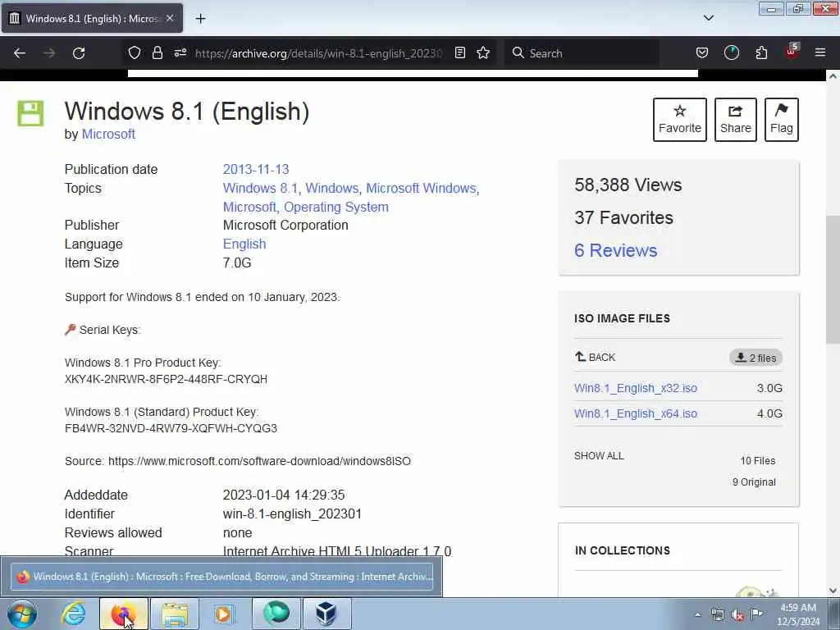Screen dimensions: 840x630
Task: Download all with the 2 files button
Action: coord(756,358)
